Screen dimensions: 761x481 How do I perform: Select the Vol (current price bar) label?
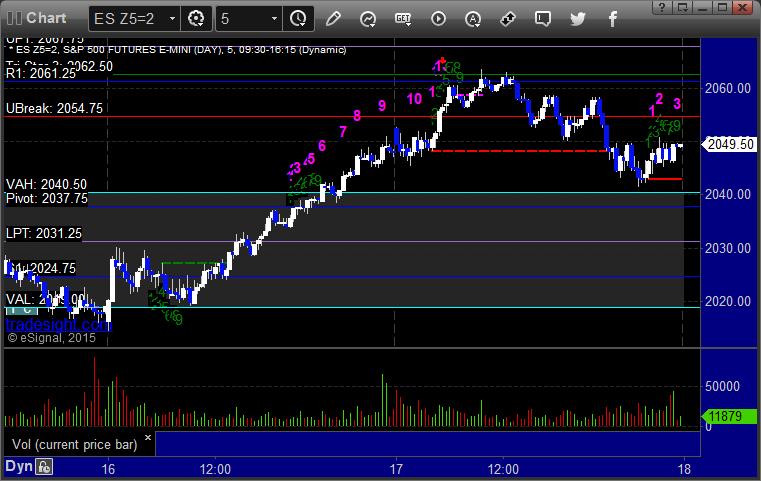pos(75,445)
